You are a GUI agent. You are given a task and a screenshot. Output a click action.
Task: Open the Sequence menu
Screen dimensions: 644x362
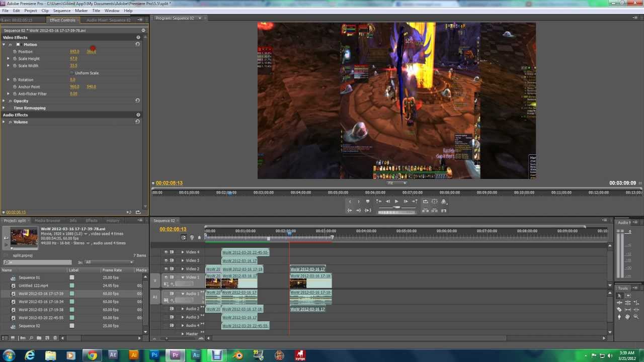coord(62,11)
